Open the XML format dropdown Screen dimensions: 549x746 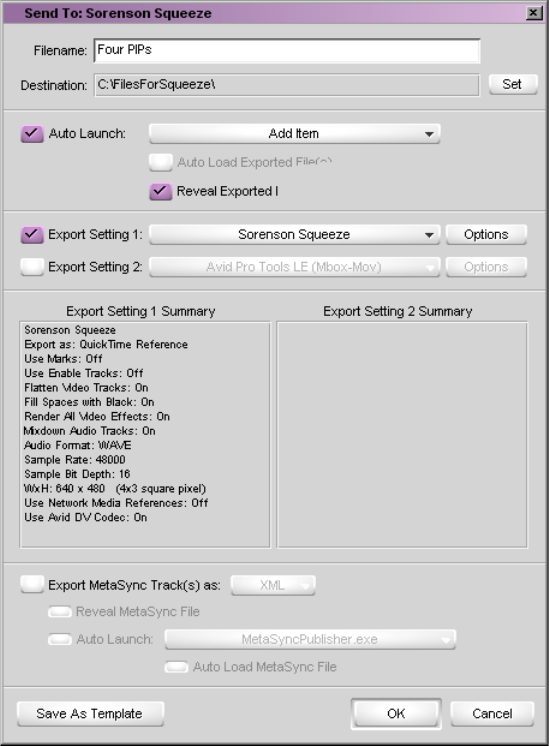(273, 585)
